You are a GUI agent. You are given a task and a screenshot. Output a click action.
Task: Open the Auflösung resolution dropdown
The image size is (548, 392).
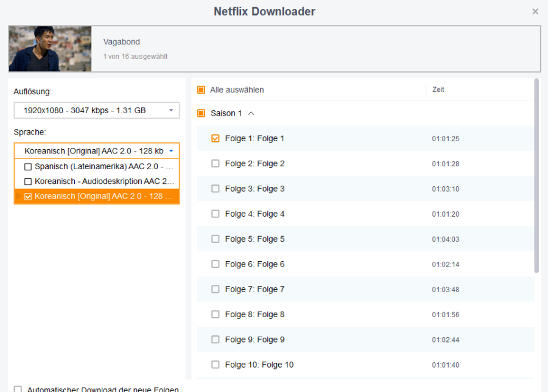click(97, 111)
